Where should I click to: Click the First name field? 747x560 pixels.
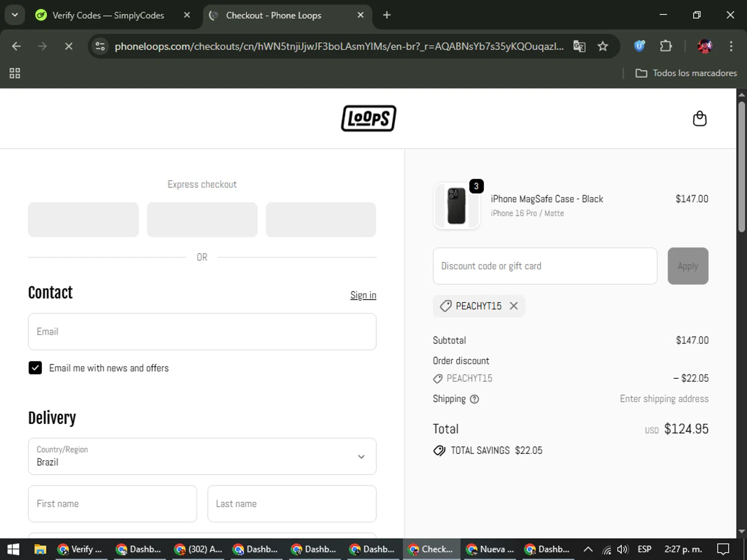(113, 504)
